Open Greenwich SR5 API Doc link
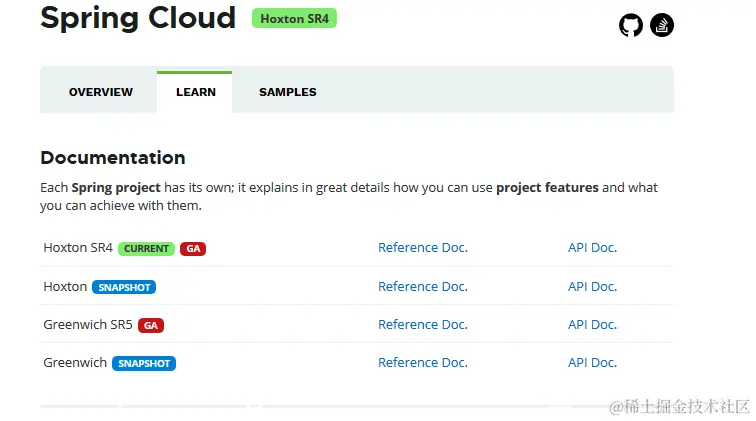The height and width of the screenshot is (421, 756). click(x=592, y=325)
